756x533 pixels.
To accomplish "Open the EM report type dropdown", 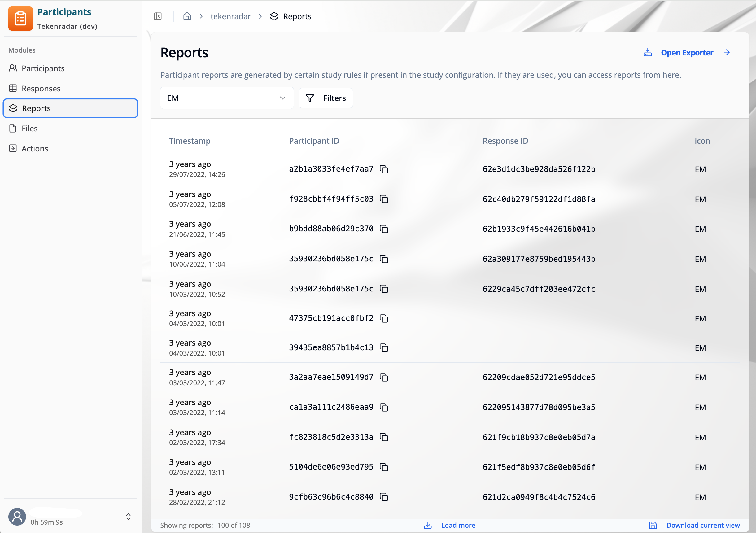I will 226,98.
